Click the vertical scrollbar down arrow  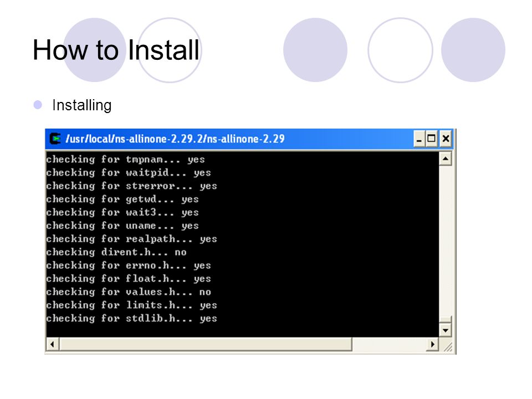pos(446,330)
